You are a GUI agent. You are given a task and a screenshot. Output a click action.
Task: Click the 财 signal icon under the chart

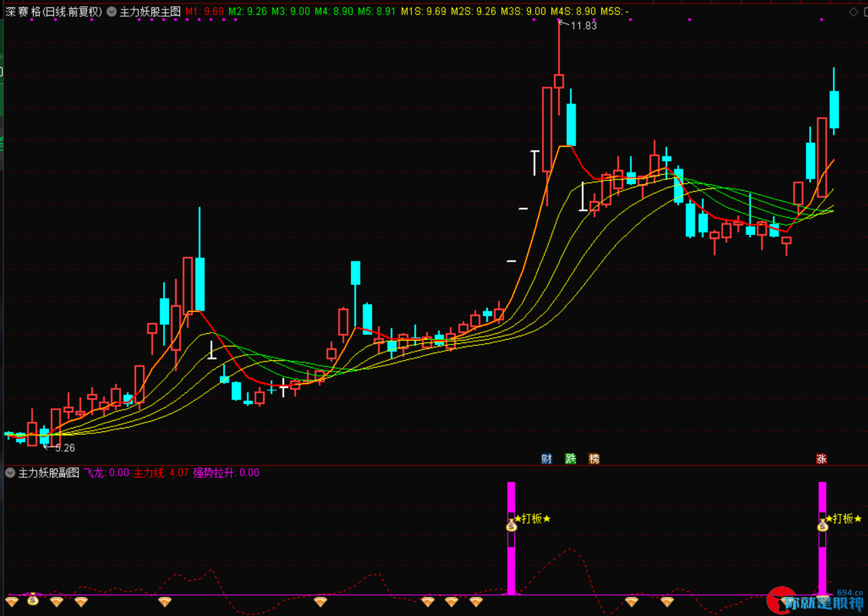point(547,459)
